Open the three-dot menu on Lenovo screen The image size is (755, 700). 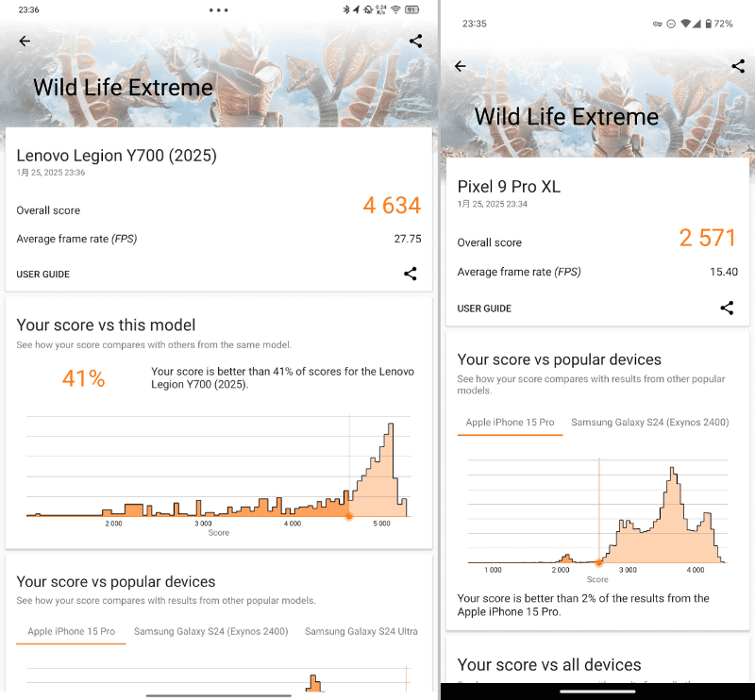click(x=219, y=10)
